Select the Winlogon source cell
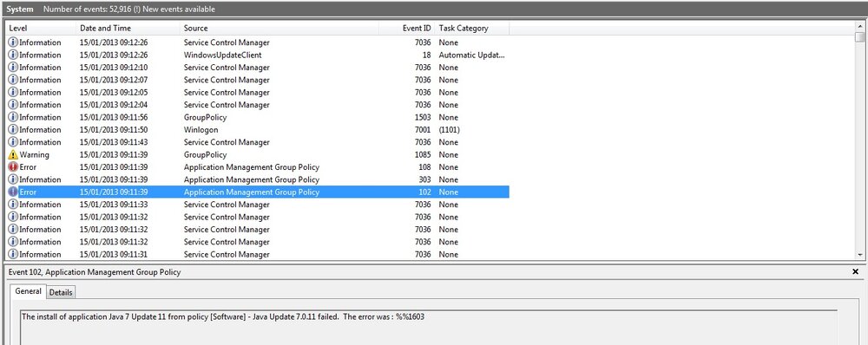This screenshot has height=345, width=868. pos(201,130)
